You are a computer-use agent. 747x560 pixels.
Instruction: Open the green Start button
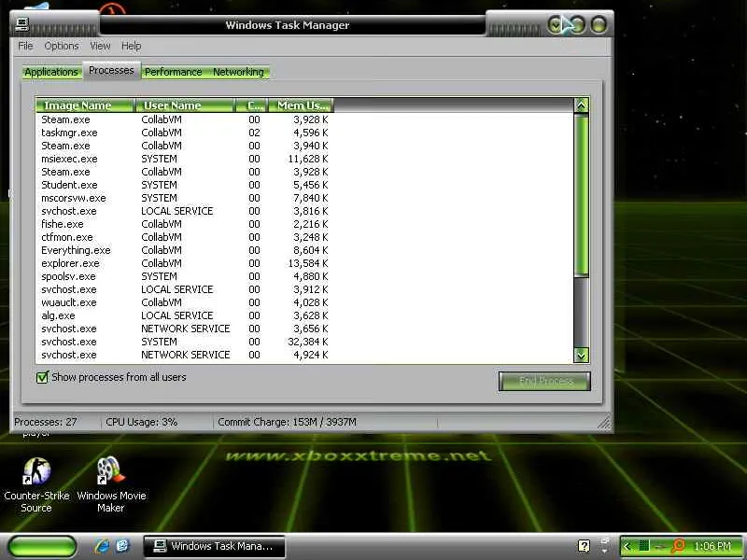click(42, 546)
